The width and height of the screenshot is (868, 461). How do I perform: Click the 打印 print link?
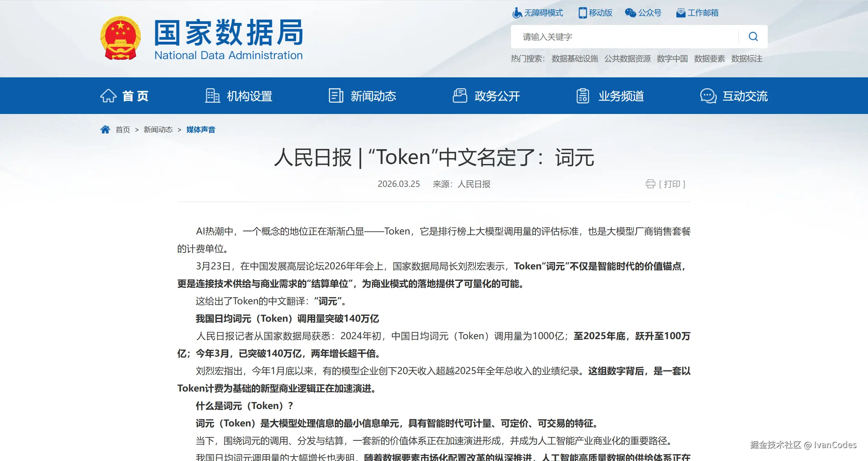(672, 184)
